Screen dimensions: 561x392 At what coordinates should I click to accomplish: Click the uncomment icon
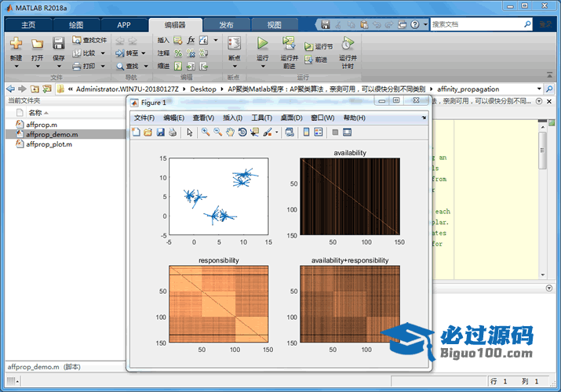click(191, 53)
